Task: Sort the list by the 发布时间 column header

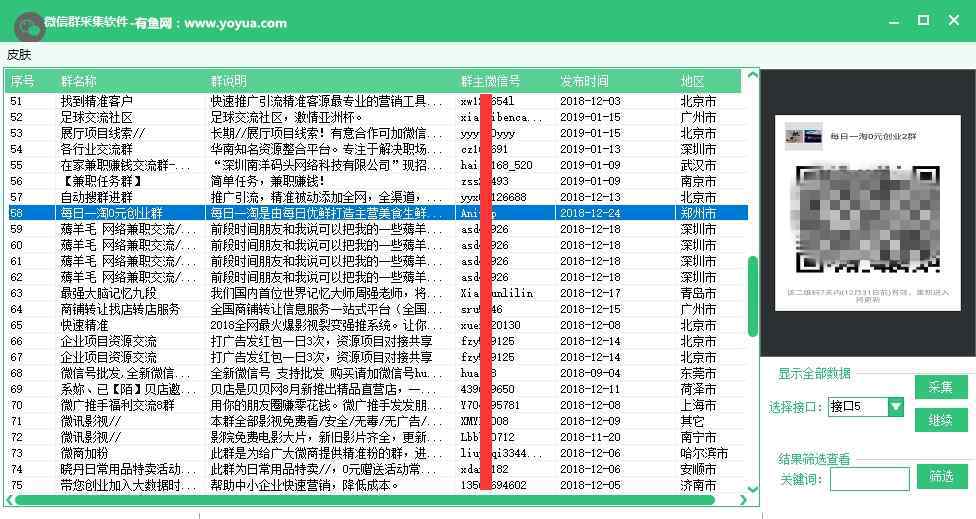Action: click(x=584, y=81)
